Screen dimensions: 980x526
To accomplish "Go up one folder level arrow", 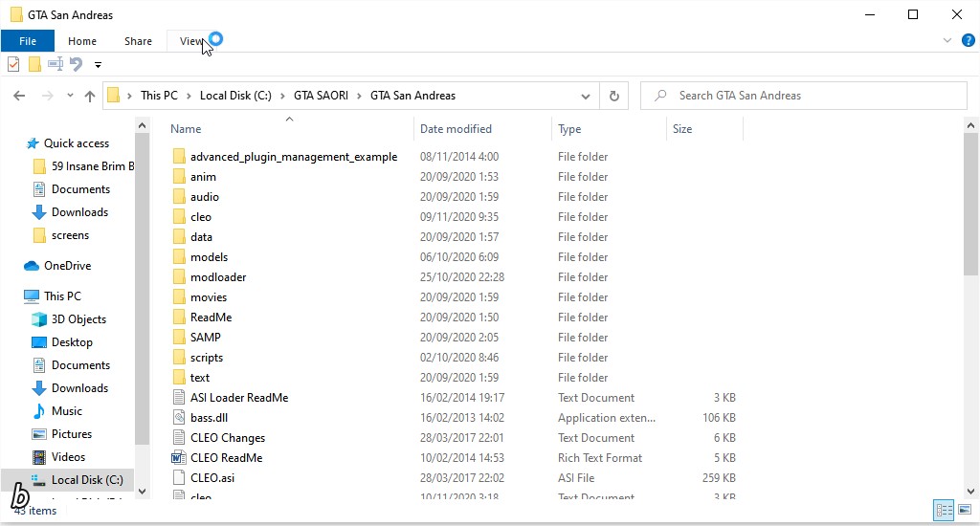I will (x=90, y=96).
